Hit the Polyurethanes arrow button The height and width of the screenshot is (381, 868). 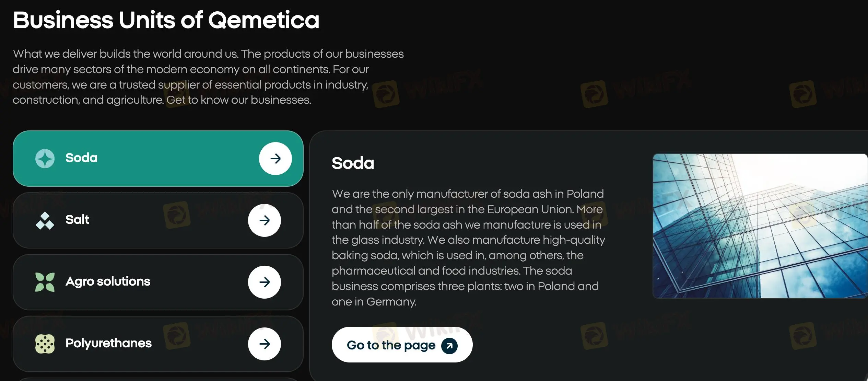[265, 344]
